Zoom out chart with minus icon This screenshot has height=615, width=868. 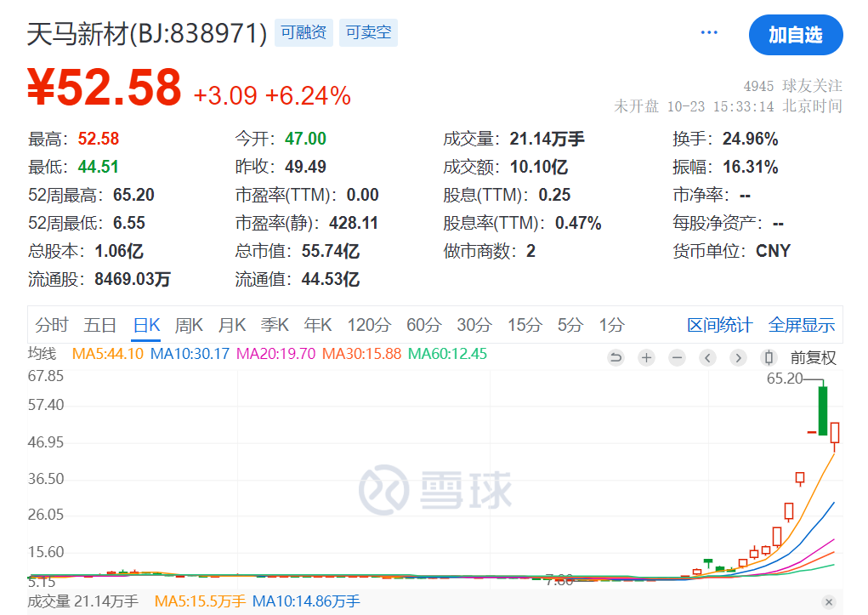[677, 358]
